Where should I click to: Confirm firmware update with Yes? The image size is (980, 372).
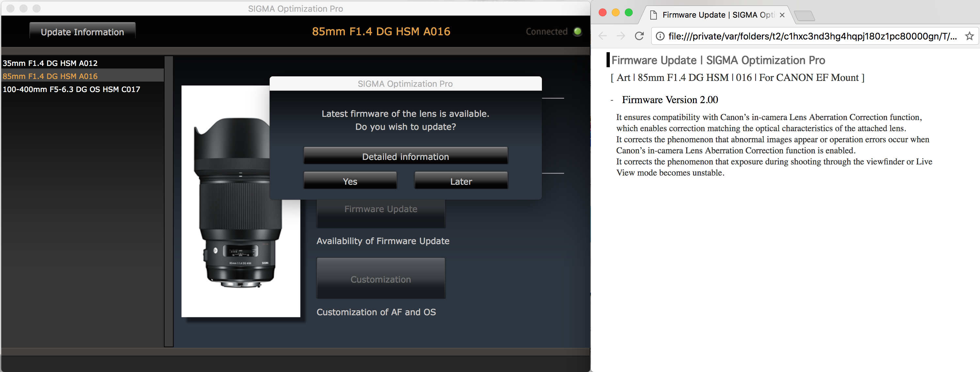[350, 181]
